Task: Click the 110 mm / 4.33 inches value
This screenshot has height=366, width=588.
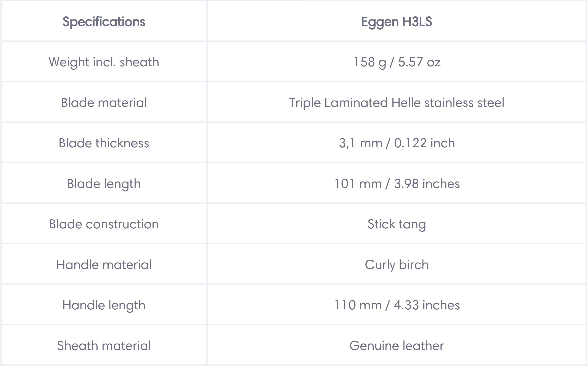Action: coord(397,305)
